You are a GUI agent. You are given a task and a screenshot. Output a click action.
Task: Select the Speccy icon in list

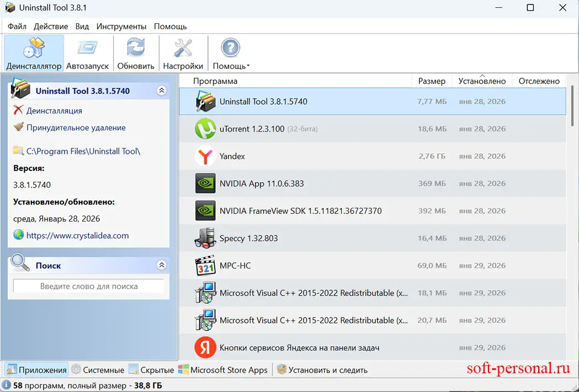pyautogui.click(x=205, y=238)
